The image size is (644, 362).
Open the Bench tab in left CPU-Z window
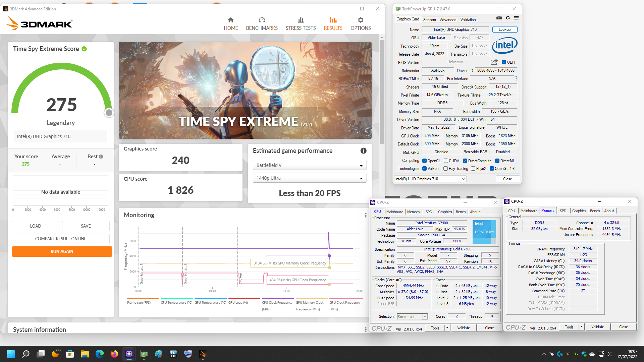pyautogui.click(x=461, y=212)
